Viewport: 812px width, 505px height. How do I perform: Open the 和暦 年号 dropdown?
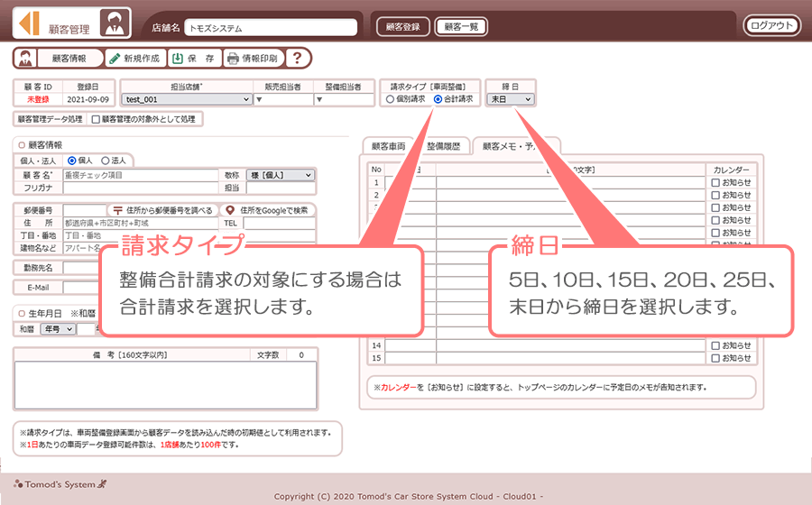[58, 329]
